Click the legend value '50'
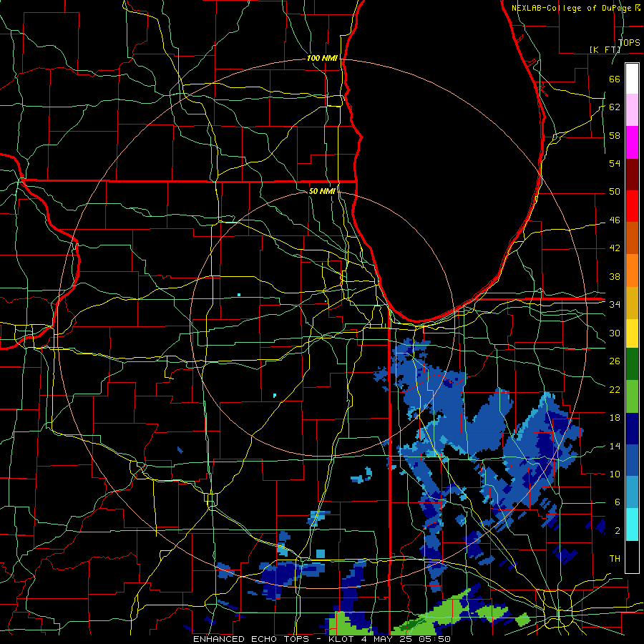The height and width of the screenshot is (644, 644). (x=615, y=192)
